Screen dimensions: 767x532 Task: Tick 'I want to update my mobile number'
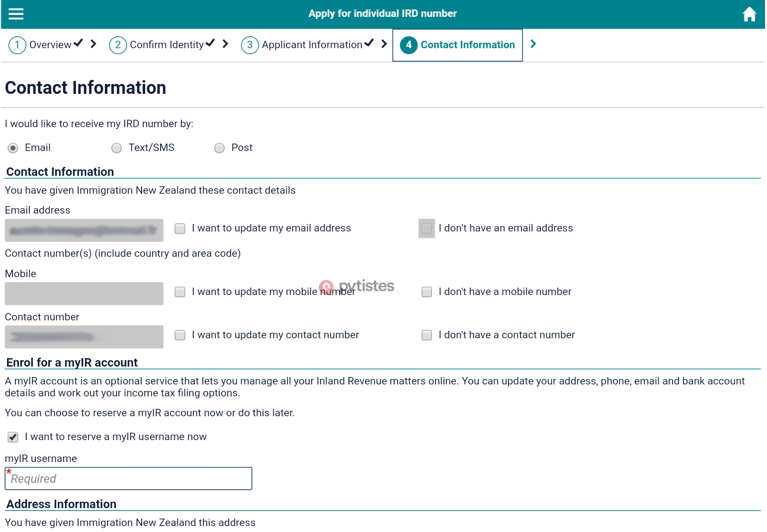pyautogui.click(x=180, y=292)
